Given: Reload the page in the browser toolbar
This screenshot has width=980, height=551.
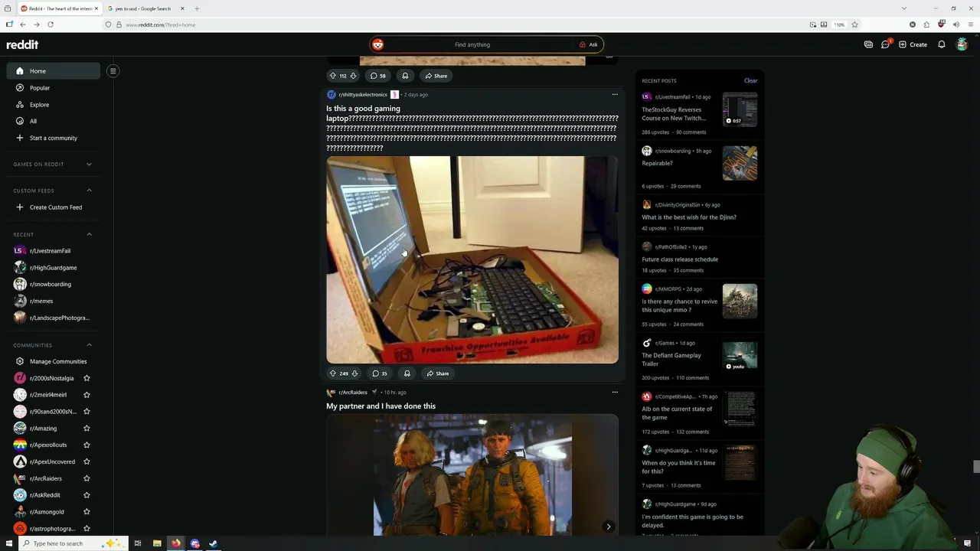Looking at the screenshot, I should pyautogui.click(x=50, y=24).
